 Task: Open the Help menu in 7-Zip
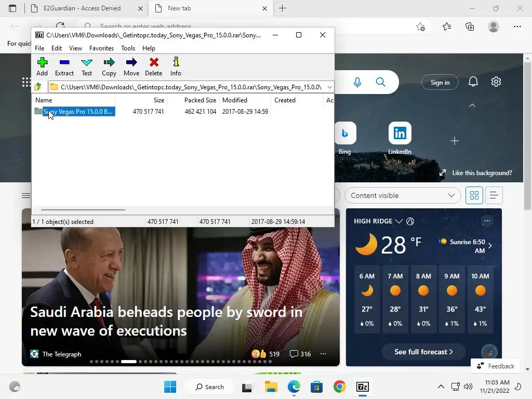(x=149, y=48)
